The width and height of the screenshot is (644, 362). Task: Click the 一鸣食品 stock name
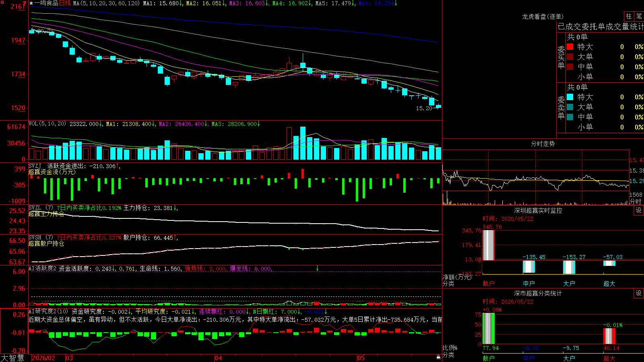pyautogui.click(x=46, y=3)
